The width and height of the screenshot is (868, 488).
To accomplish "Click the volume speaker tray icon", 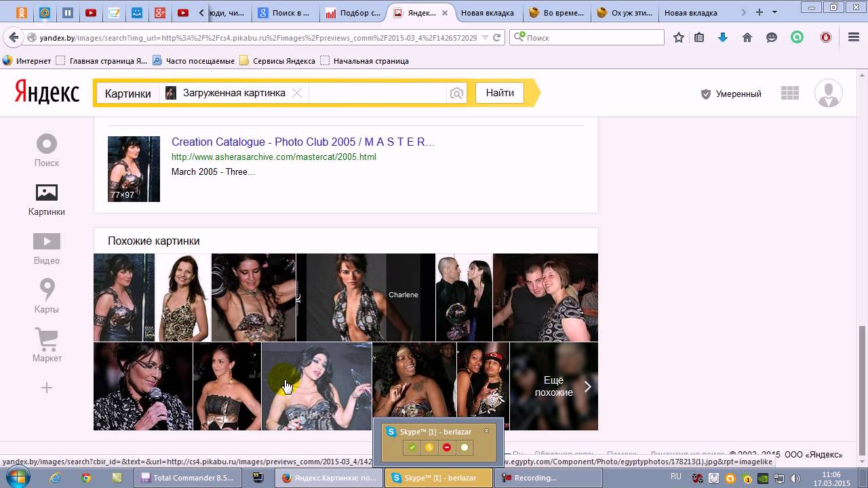I will [795, 478].
